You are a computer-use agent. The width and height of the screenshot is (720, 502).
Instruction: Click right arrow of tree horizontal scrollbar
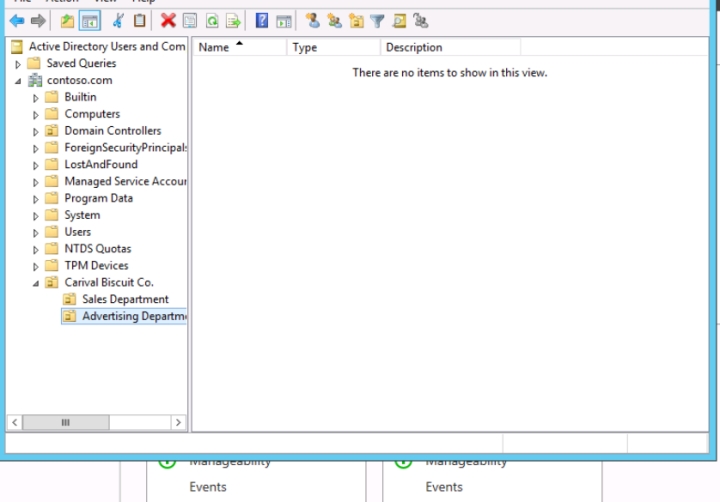click(x=179, y=423)
